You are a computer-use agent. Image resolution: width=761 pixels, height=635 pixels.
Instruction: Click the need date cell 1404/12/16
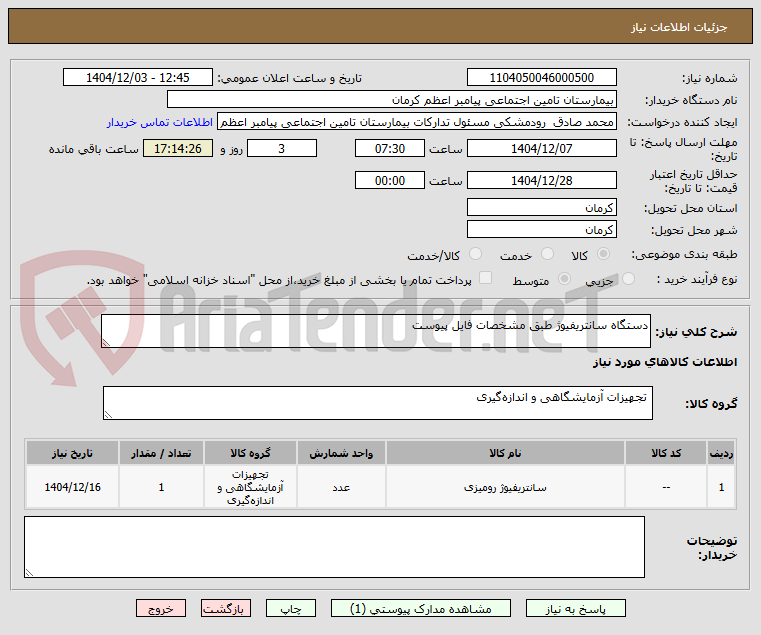[x=72, y=487]
